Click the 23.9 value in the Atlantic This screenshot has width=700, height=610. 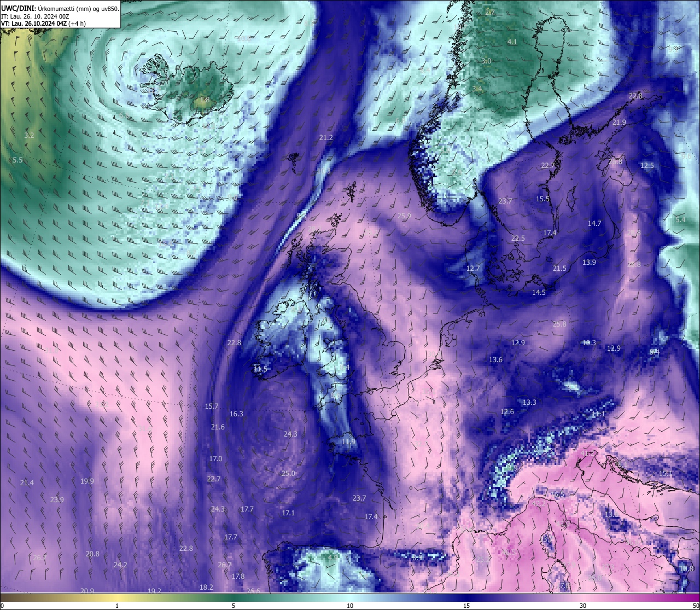tap(57, 499)
